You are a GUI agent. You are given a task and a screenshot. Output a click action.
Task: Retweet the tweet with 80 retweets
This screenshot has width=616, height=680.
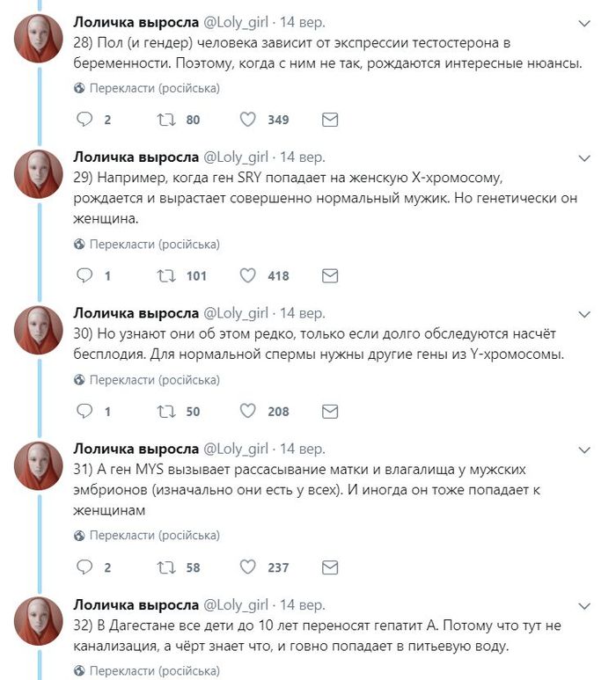point(165,120)
